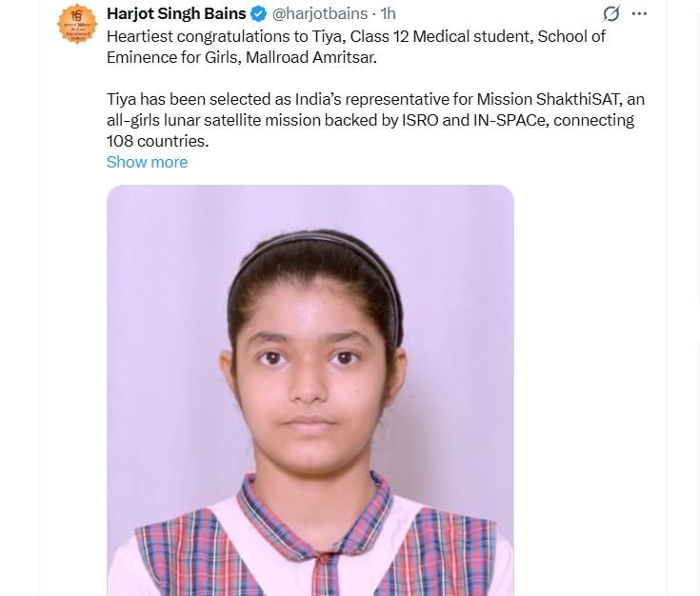Screen dimensions: 700x596
Task: Click the Grok explain-post icon
Action: (x=611, y=13)
